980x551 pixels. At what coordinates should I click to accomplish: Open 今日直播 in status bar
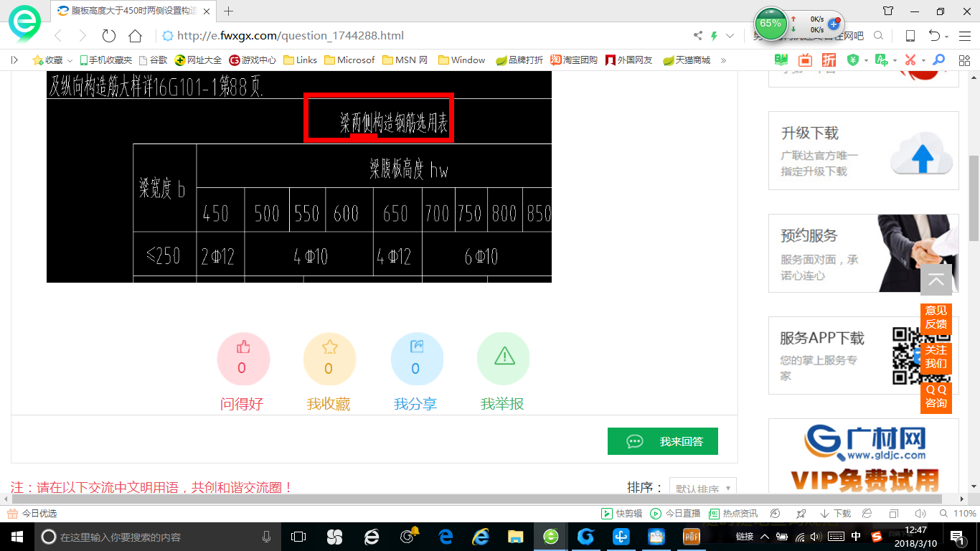(675, 514)
